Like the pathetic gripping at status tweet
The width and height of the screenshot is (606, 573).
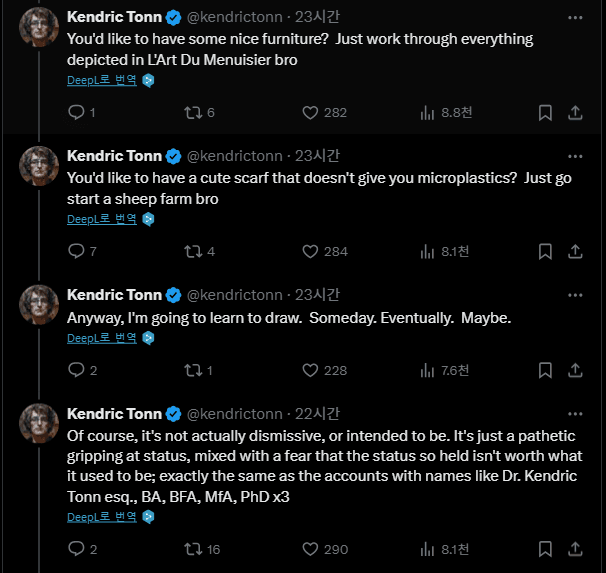coord(310,549)
